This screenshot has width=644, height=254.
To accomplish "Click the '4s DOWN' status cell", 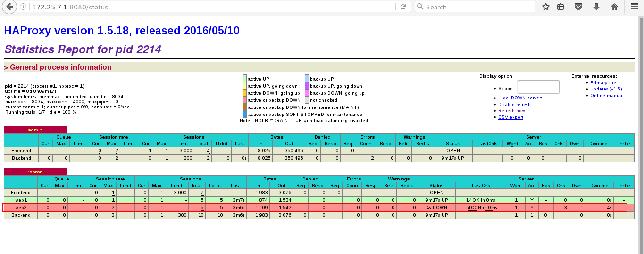I will [x=436, y=208].
